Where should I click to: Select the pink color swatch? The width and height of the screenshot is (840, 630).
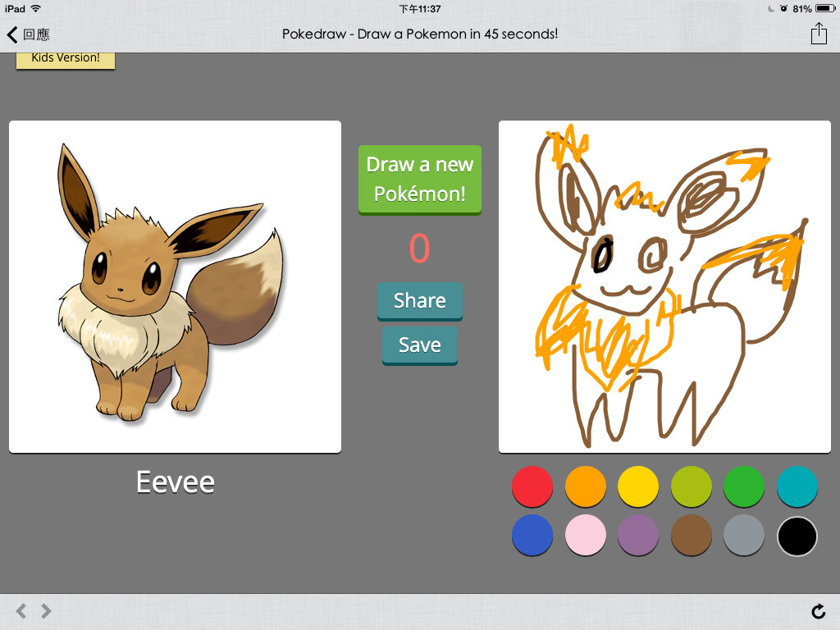click(585, 535)
